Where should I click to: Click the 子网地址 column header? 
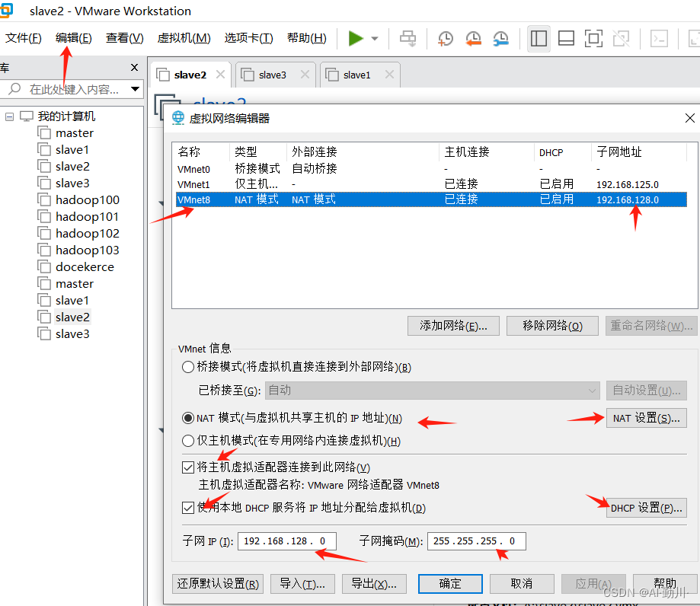pos(639,152)
